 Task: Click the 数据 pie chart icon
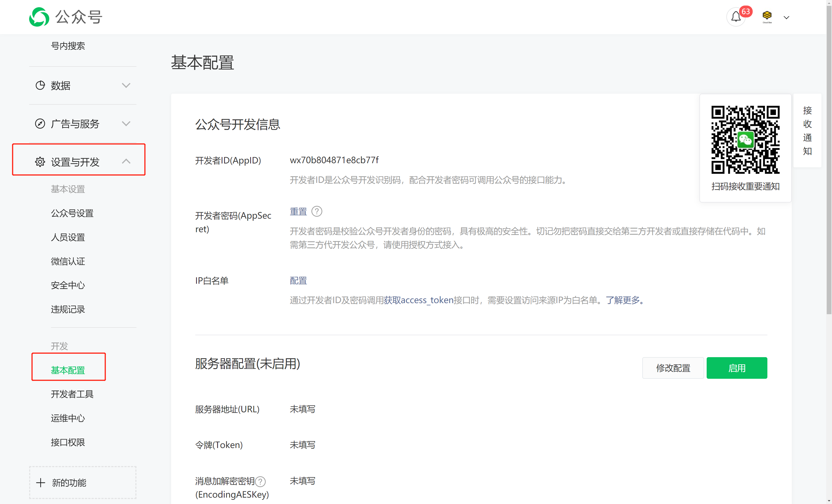click(40, 85)
